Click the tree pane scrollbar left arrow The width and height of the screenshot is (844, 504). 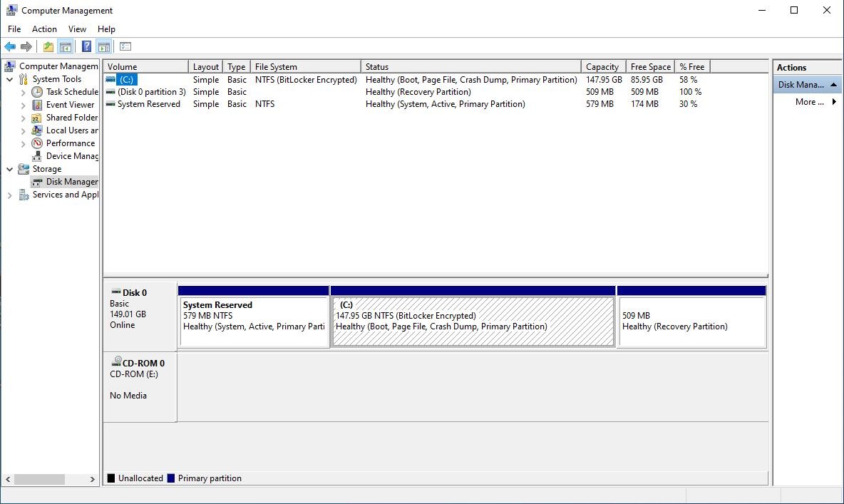point(8,479)
